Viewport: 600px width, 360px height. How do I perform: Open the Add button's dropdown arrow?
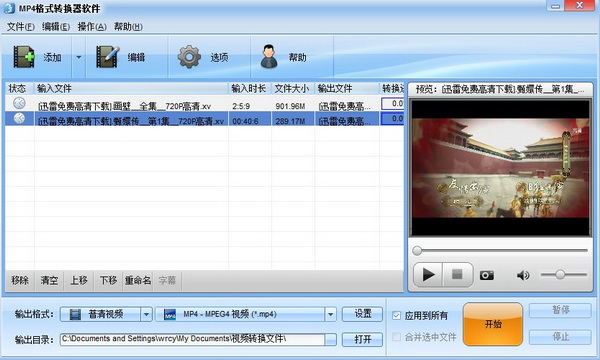[78, 57]
